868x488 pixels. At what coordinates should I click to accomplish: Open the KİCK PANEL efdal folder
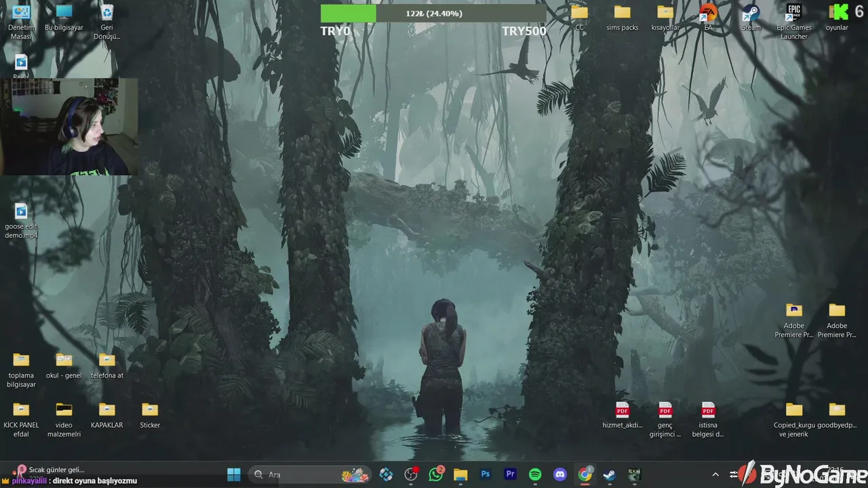tap(21, 420)
